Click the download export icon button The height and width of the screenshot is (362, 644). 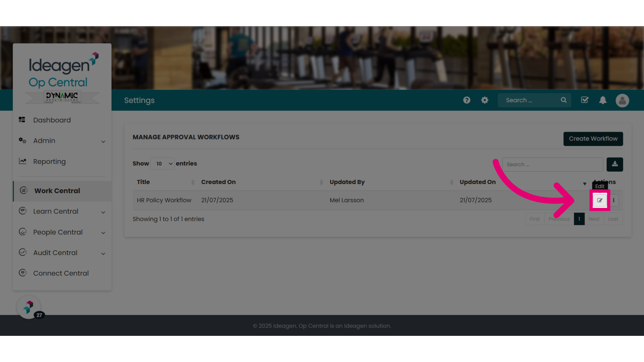pyautogui.click(x=614, y=164)
